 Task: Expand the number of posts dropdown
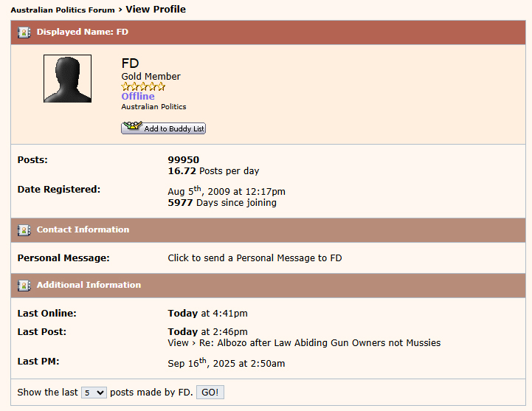[x=94, y=393]
